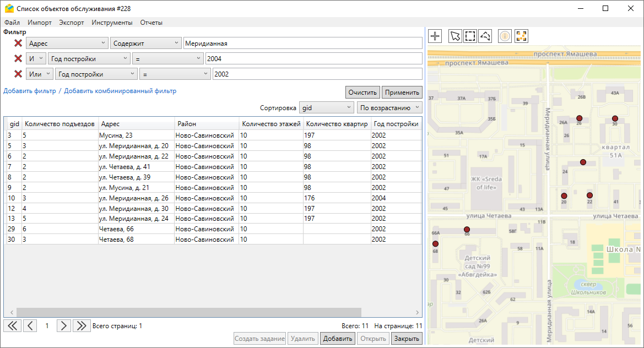Screen dimensions: 644x348
Task: Delete the 2004 year filter row
Action: 18,59
